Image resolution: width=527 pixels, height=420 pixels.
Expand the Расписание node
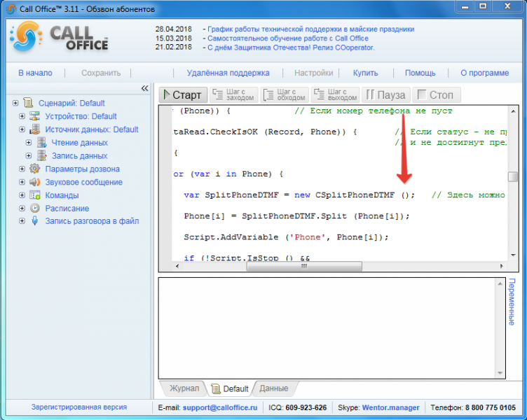tap(22, 208)
